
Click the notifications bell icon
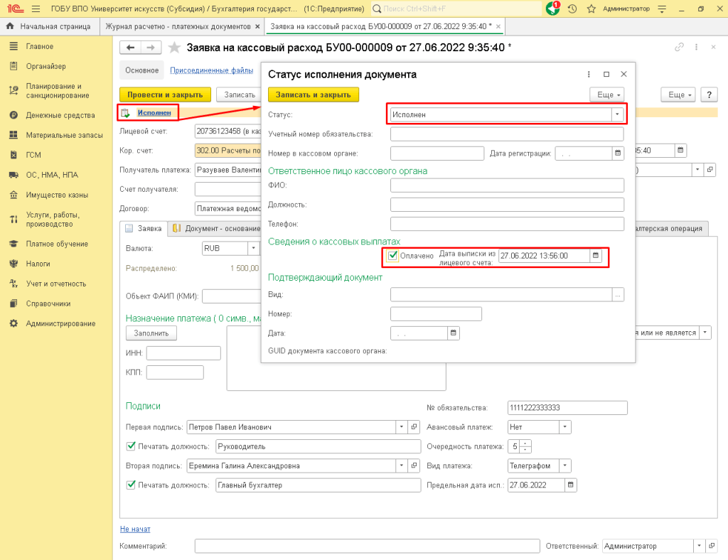point(554,9)
